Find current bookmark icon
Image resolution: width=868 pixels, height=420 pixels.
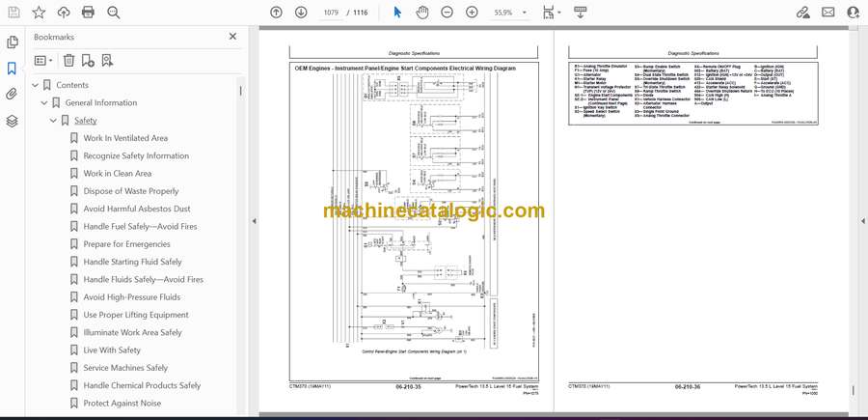click(x=107, y=61)
